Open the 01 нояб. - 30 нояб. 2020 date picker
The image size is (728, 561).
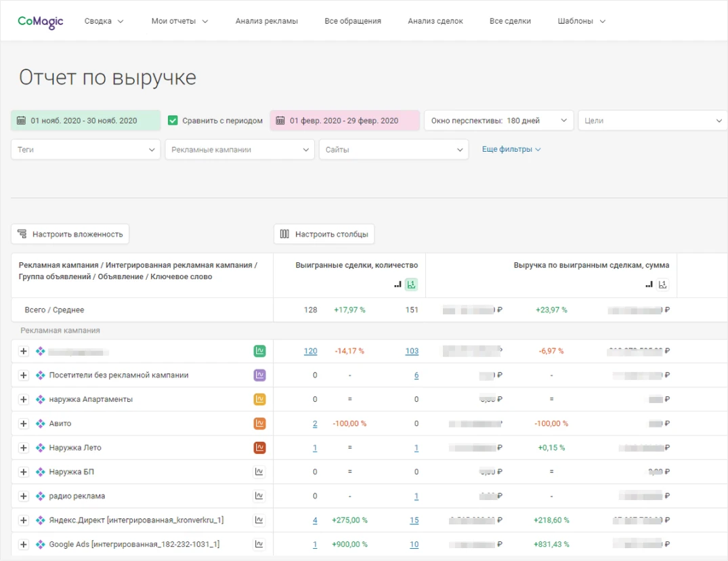(x=86, y=121)
